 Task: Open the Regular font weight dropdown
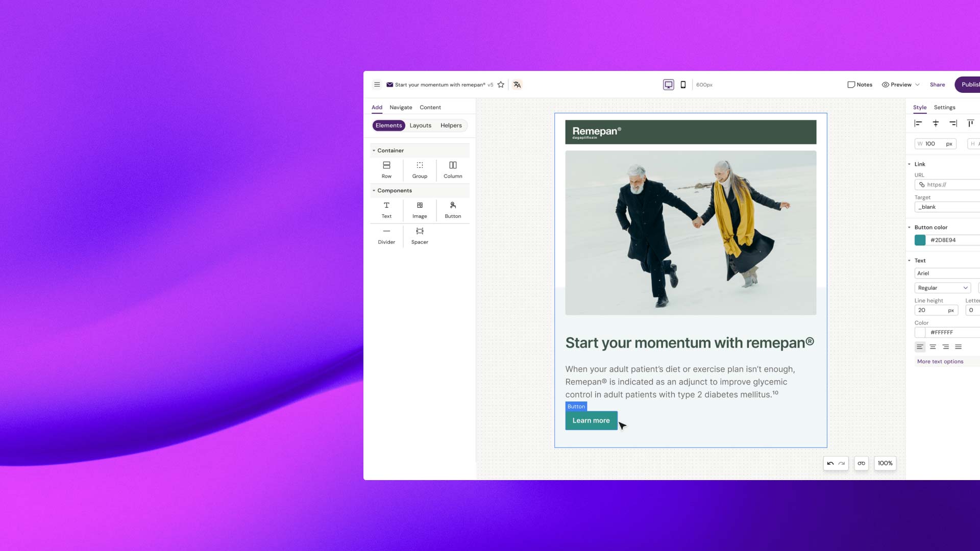(942, 288)
